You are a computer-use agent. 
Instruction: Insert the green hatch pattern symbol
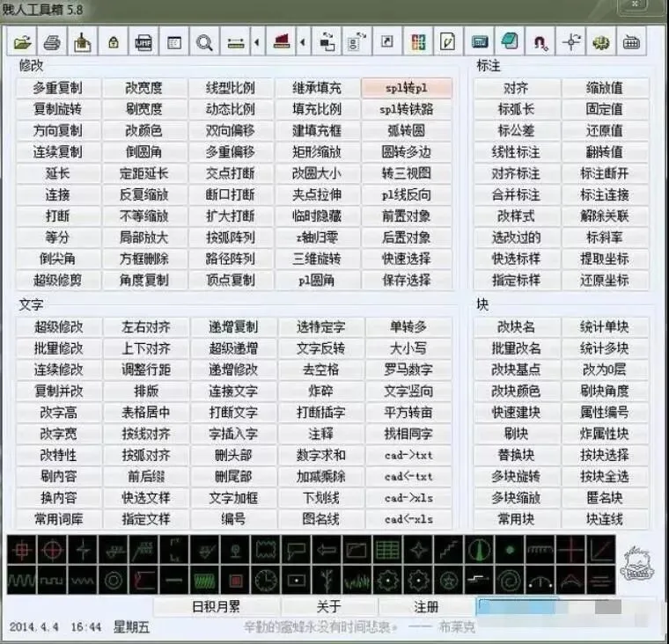pyautogui.click(x=205, y=580)
